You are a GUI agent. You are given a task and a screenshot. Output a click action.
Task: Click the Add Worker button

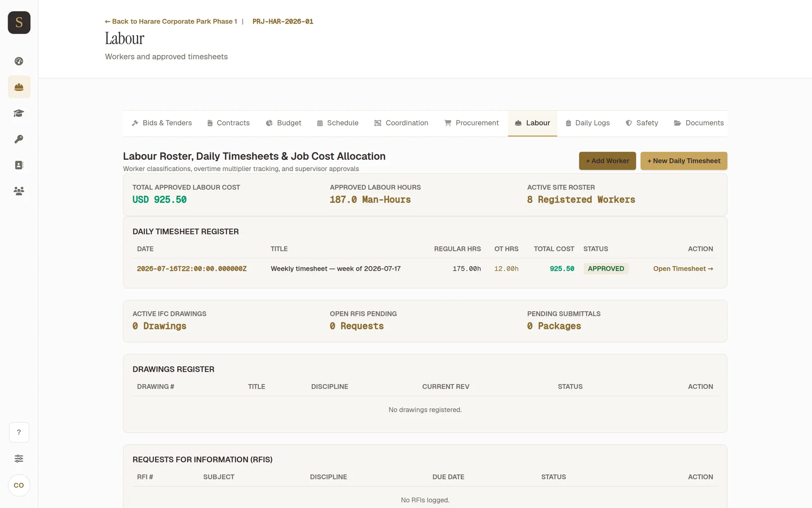click(x=607, y=161)
